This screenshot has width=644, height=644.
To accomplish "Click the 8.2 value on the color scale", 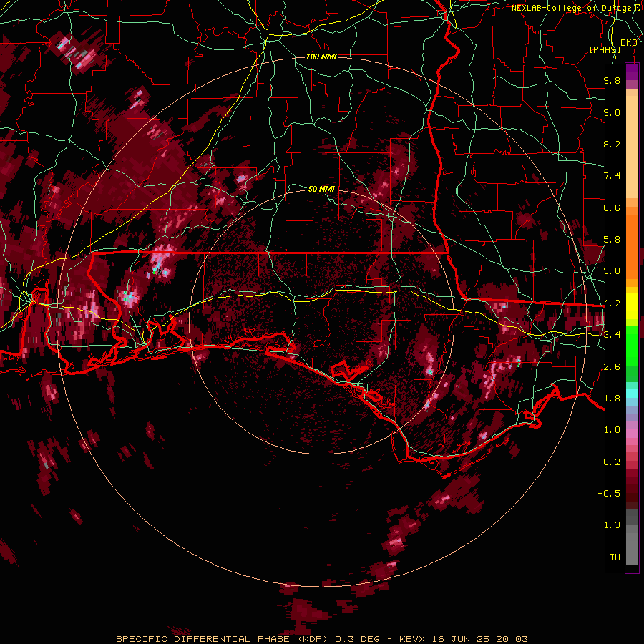I will [612, 144].
